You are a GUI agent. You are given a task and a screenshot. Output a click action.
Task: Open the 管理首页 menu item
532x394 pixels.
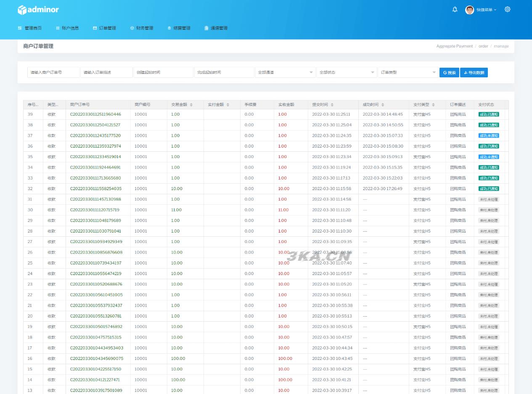[x=30, y=28]
